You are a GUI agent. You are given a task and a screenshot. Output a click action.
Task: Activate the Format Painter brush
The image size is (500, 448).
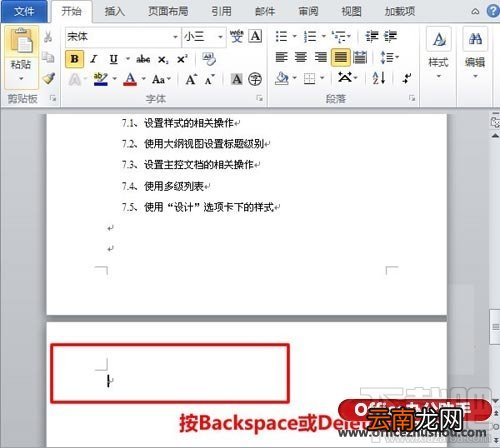pyautogui.click(x=49, y=79)
